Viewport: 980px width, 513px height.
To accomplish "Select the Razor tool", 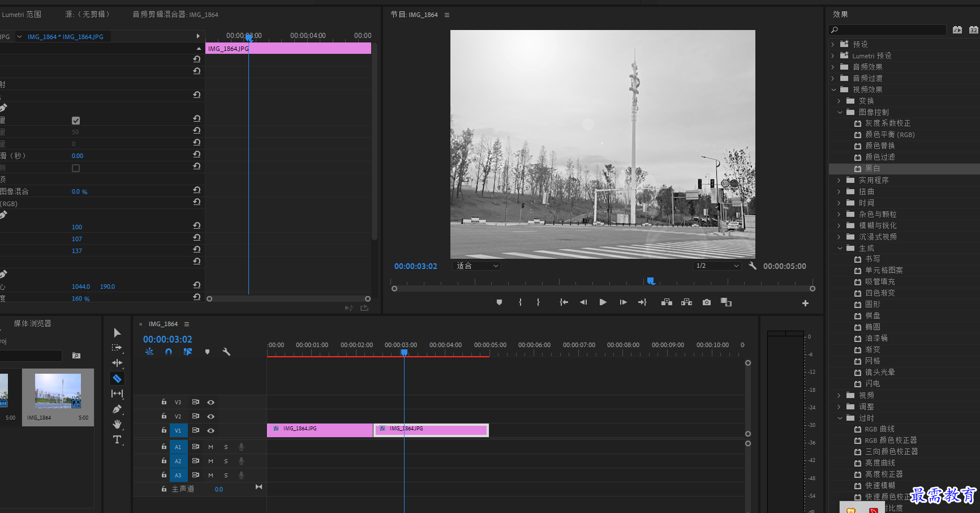I will pyautogui.click(x=117, y=378).
